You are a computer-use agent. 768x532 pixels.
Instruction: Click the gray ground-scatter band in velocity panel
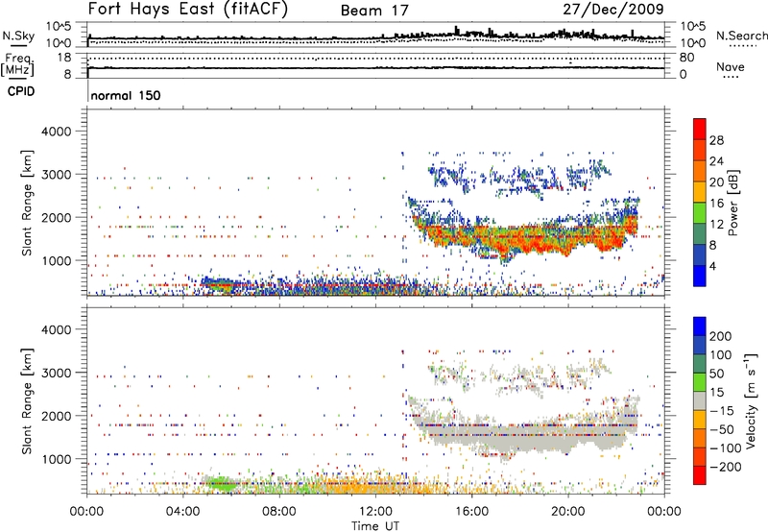pyautogui.click(x=526, y=433)
